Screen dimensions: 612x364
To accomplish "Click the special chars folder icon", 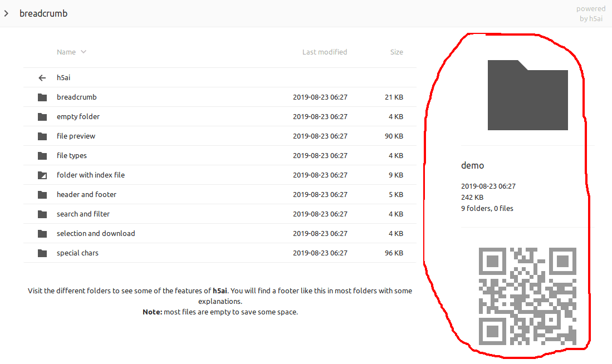I will (x=42, y=253).
